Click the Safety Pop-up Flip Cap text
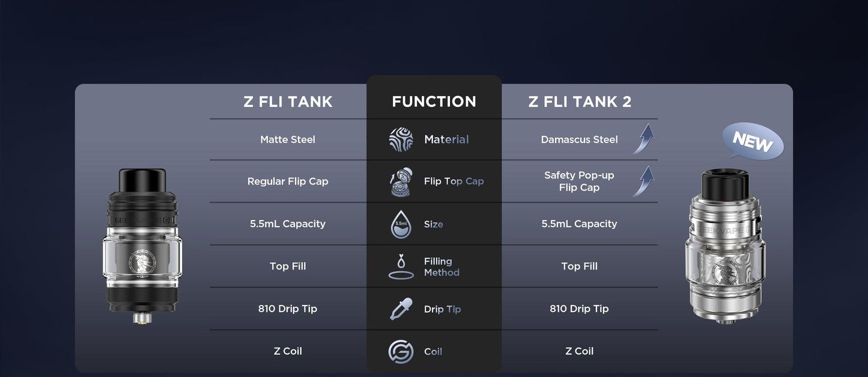The image size is (868, 377). 579,182
